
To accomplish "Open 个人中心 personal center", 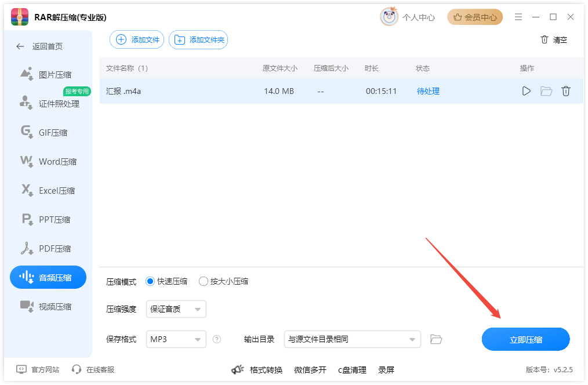I will (x=419, y=17).
